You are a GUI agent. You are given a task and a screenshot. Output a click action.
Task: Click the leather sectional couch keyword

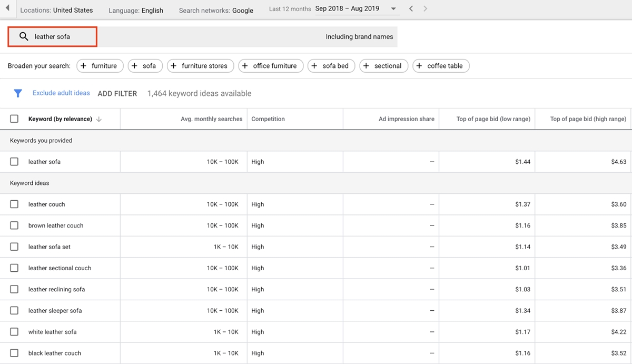(x=60, y=268)
